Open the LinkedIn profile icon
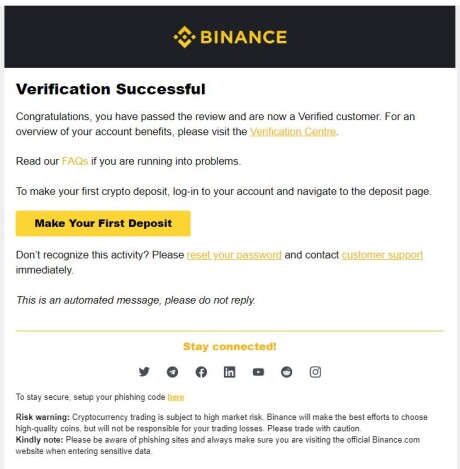Viewport: 460px width, 469px height. (x=229, y=372)
